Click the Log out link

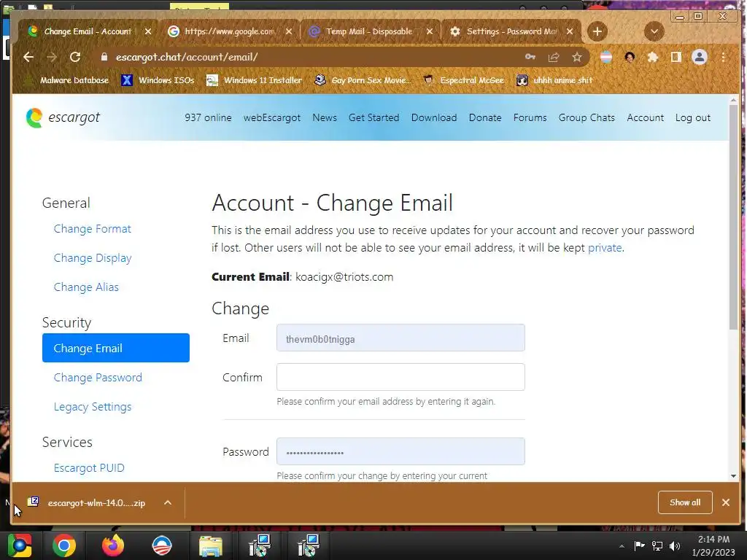(x=693, y=117)
